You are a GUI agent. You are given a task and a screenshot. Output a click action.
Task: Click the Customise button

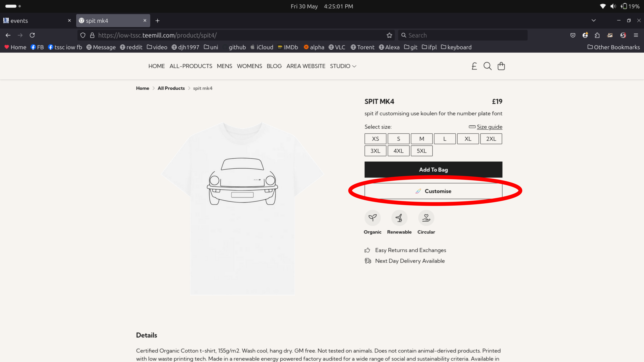point(433,191)
